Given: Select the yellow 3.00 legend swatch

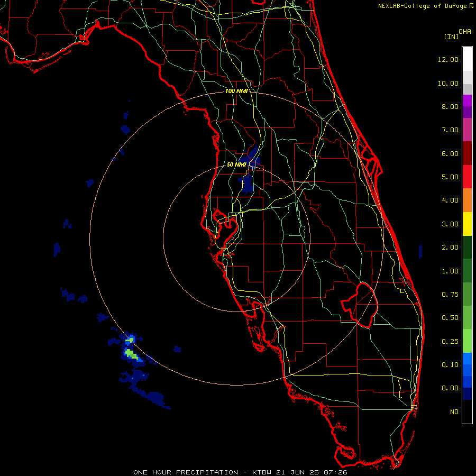Looking at the screenshot, I should click(467, 224).
